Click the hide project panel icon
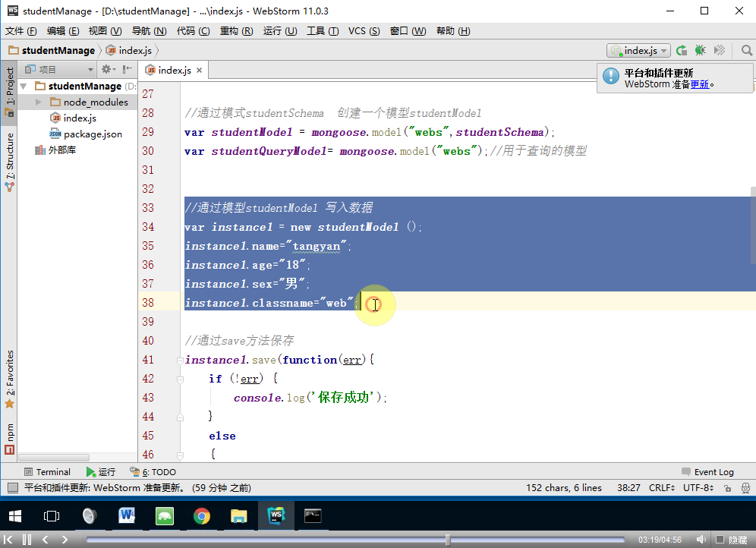This screenshot has height=548, width=756. coord(127,70)
